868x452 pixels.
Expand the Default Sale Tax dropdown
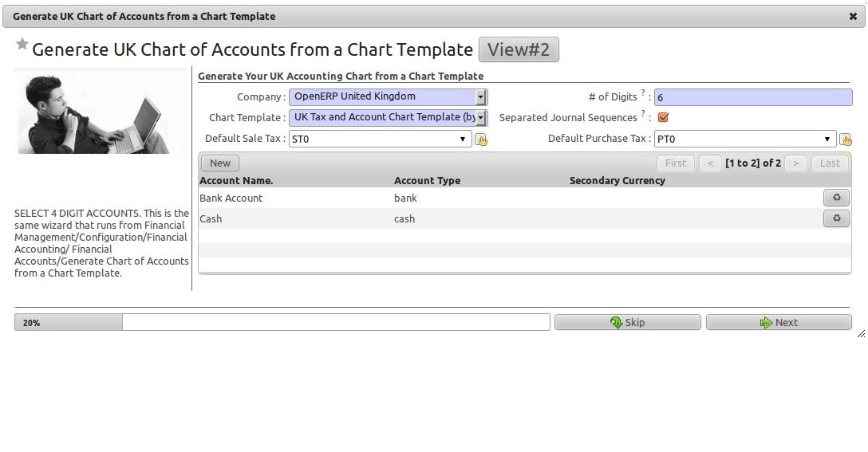[x=463, y=140]
